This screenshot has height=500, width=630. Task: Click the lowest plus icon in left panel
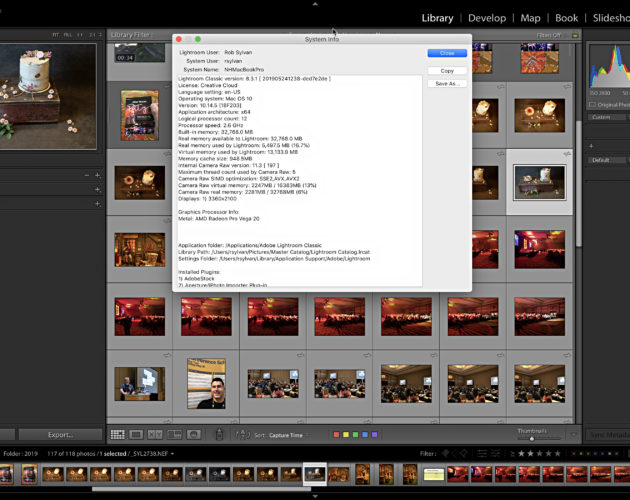pos(97,204)
